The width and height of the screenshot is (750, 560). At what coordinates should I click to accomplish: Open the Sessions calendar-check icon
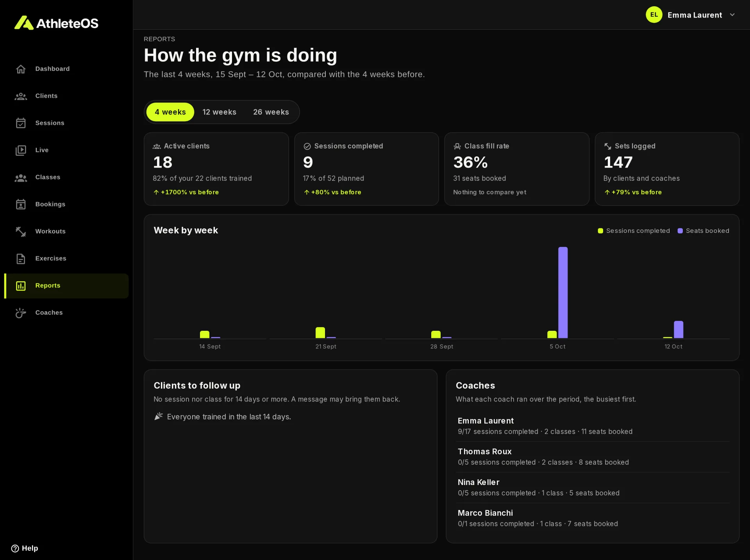coord(21,123)
